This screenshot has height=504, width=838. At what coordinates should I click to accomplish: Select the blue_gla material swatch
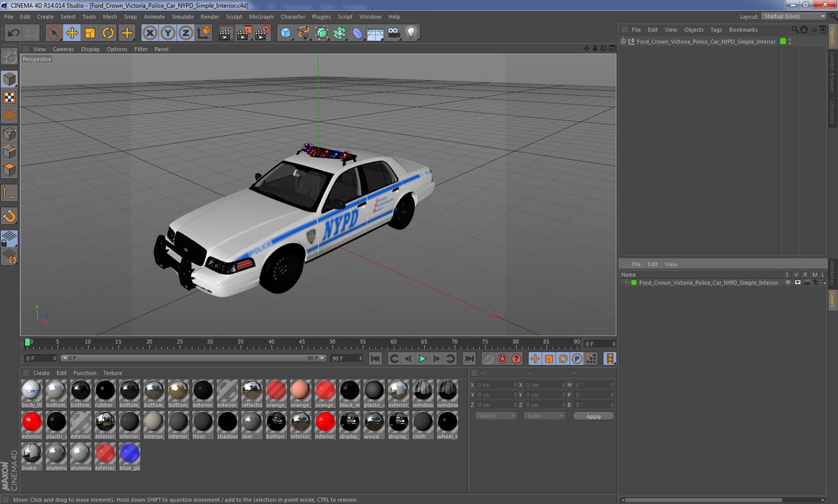pos(129,457)
